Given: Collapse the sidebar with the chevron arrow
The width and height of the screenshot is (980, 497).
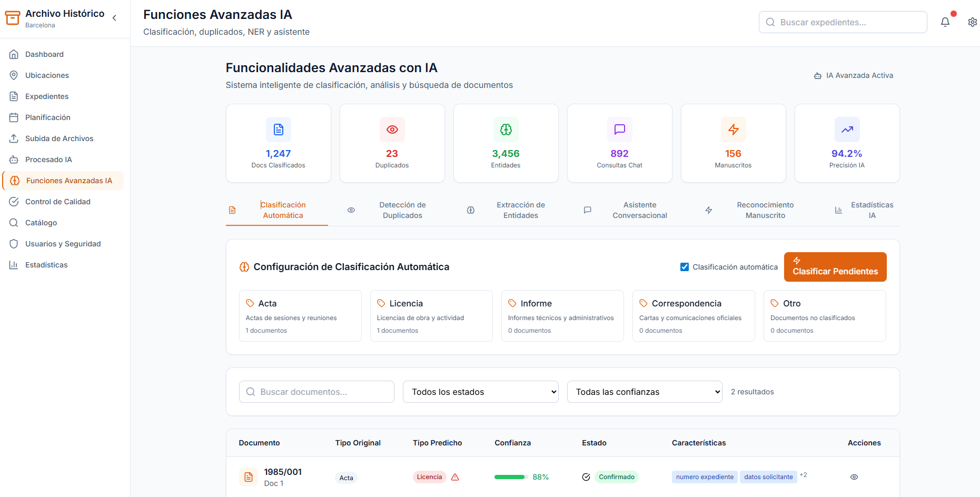Looking at the screenshot, I should [114, 18].
